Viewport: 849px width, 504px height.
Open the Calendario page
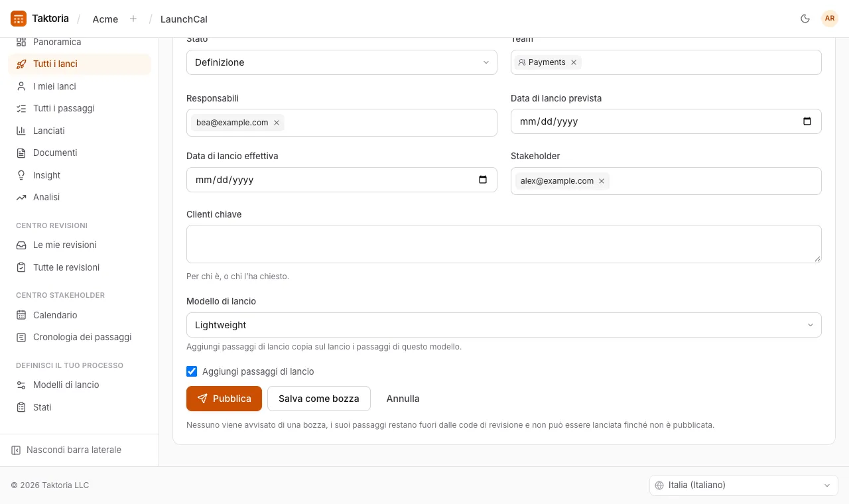80,315
